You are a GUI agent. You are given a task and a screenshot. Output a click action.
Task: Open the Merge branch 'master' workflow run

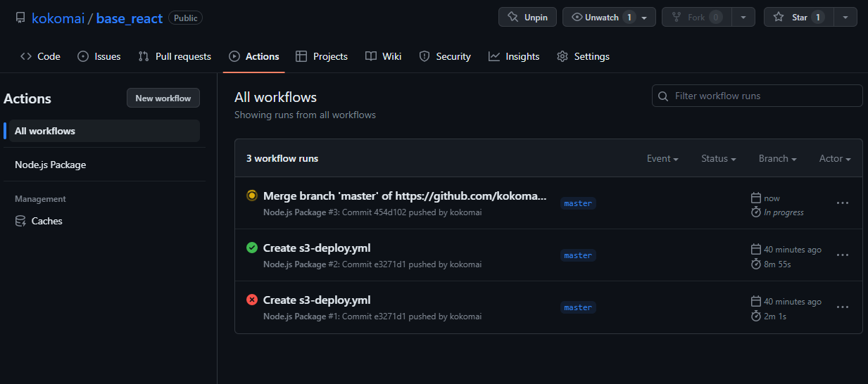pyautogui.click(x=405, y=196)
